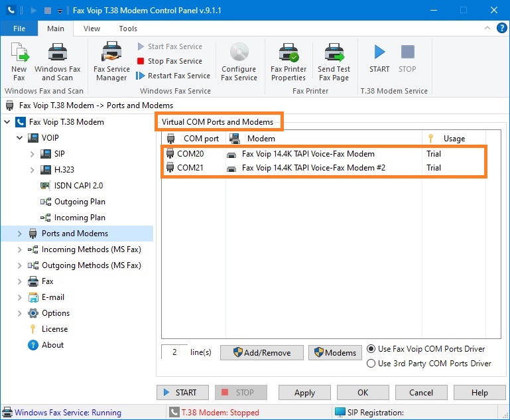Expand the Options tree node

click(x=19, y=313)
